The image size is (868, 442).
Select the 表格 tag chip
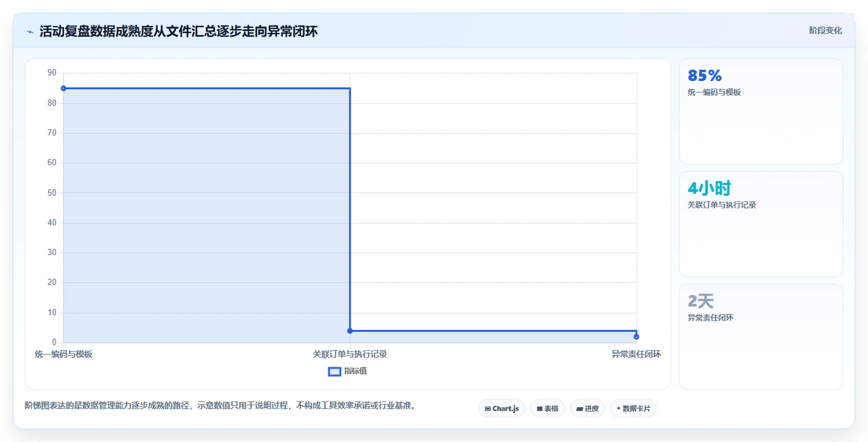click(x=547, y=408)
